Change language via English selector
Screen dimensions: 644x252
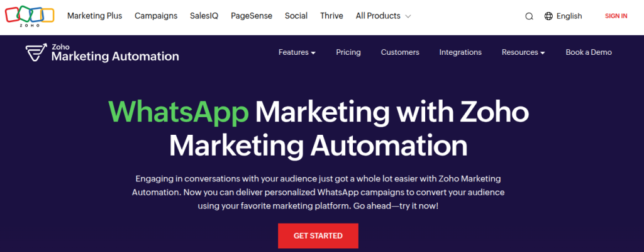(569, 16)
